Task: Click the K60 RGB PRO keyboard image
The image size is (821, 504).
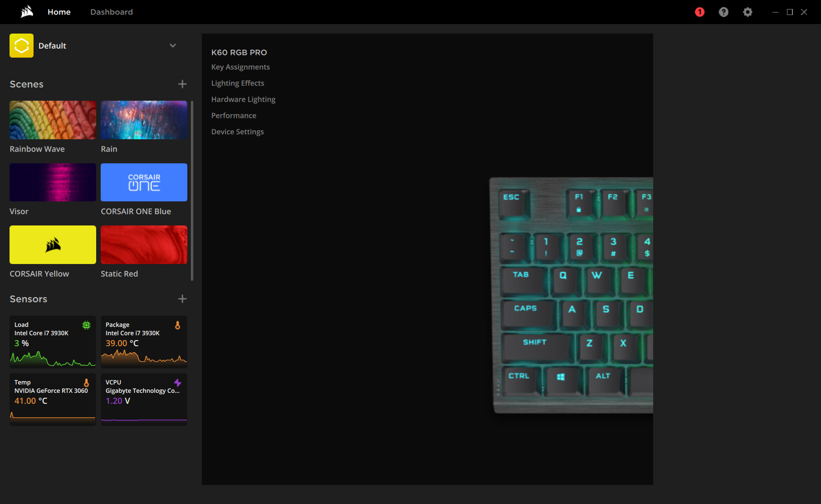Action: pyautogui.click(x=572, y=295)
